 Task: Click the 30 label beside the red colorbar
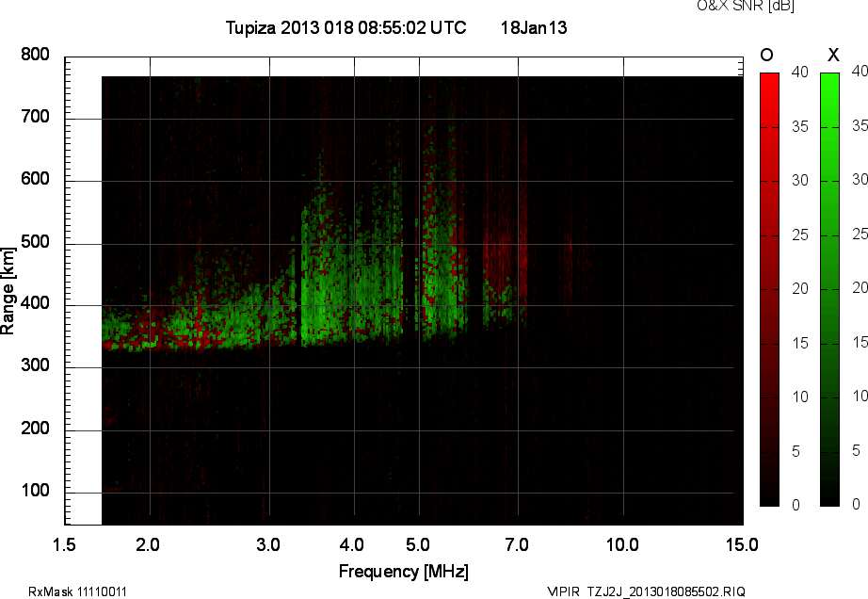[x=800, y=181]
